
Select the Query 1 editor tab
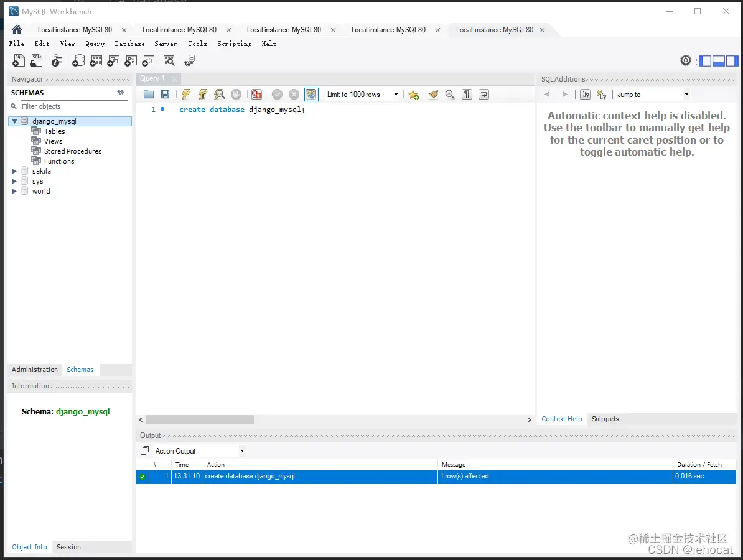coord(152,78)
